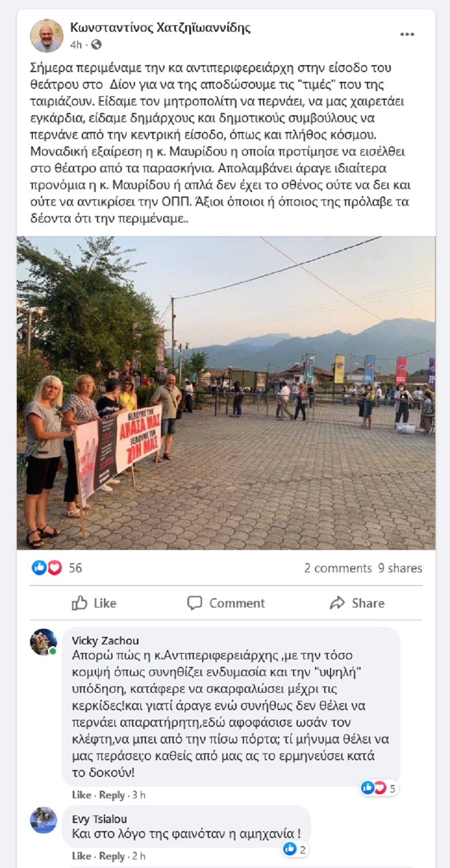Open the post options three-dots menu
Image resolution: width=450 pixels, height=868 pixels.
coord(407,35)
